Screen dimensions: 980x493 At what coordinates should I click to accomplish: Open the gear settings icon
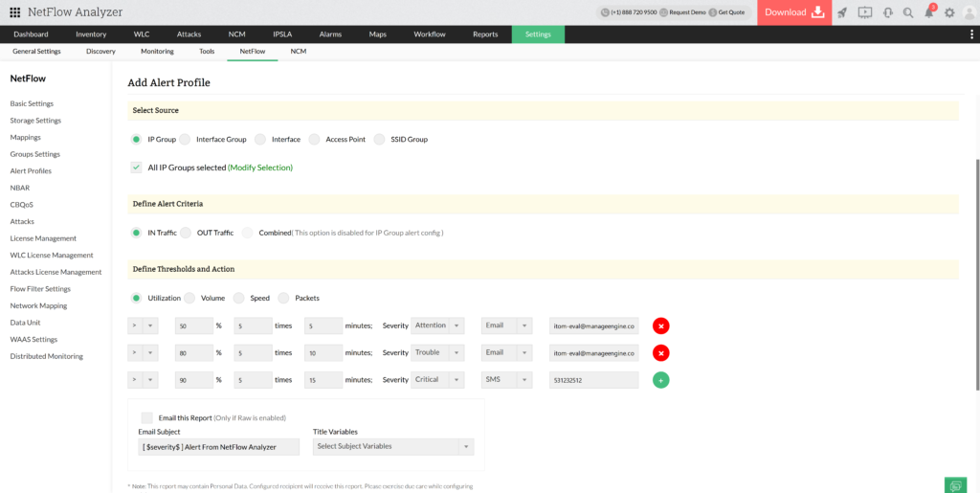(x=949, y=12)
